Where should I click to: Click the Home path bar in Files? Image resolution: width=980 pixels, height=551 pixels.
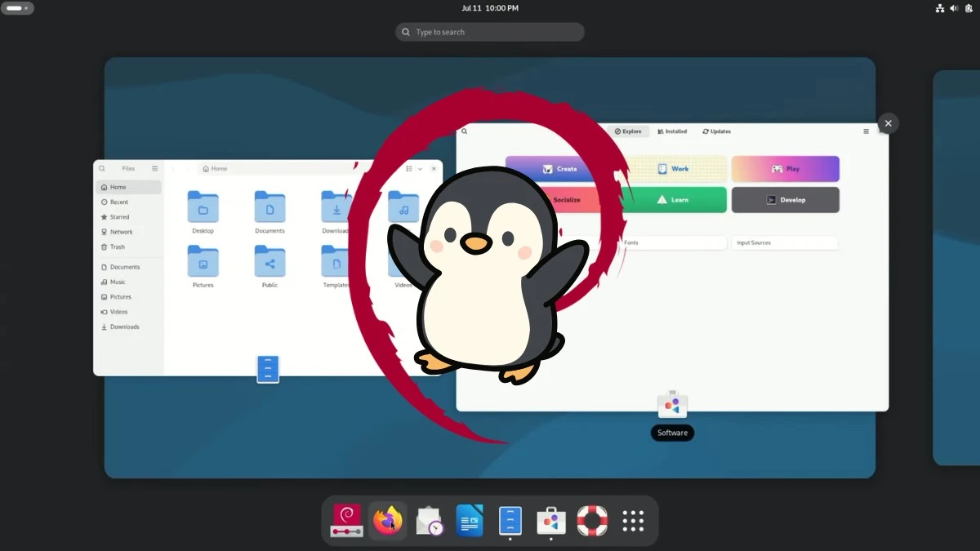(282, 169)
